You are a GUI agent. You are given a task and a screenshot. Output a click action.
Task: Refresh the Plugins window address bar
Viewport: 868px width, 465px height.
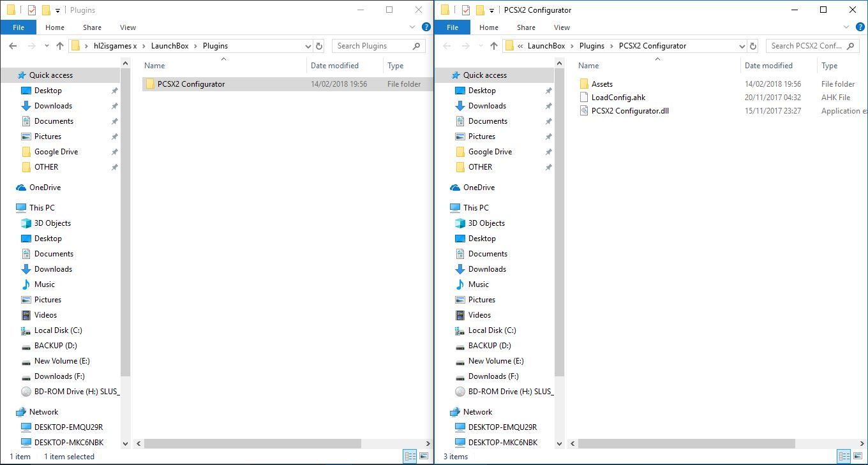(320, 46)
